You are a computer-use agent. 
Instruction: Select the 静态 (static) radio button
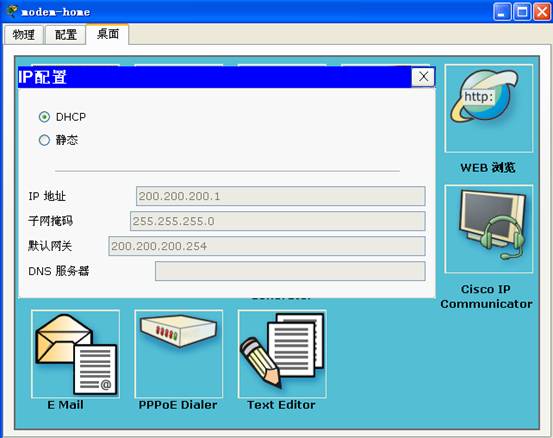44,140
